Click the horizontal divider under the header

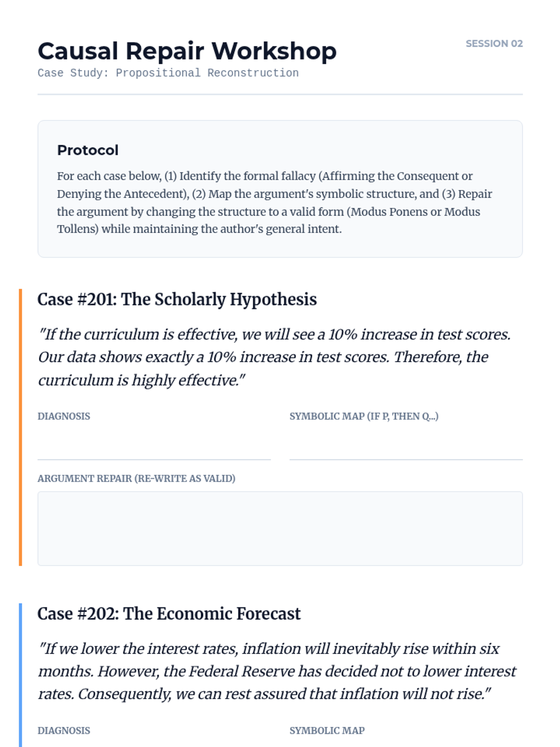click(x=280, y=94)
